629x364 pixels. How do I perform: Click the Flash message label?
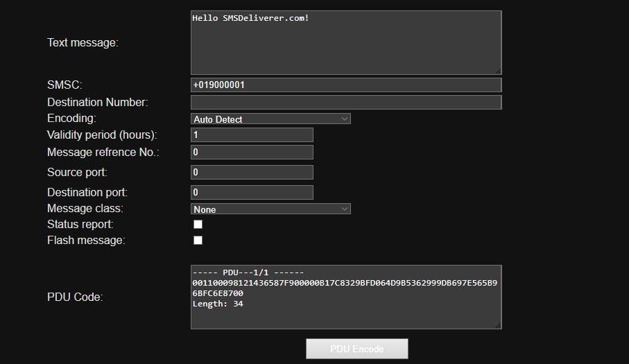[86, 240]
